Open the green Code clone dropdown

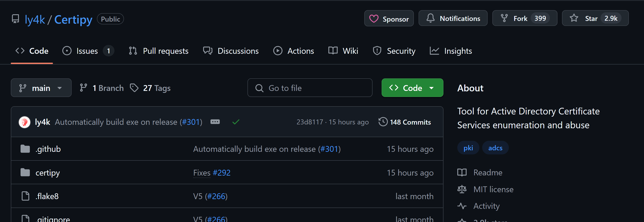tap(412, 88)
